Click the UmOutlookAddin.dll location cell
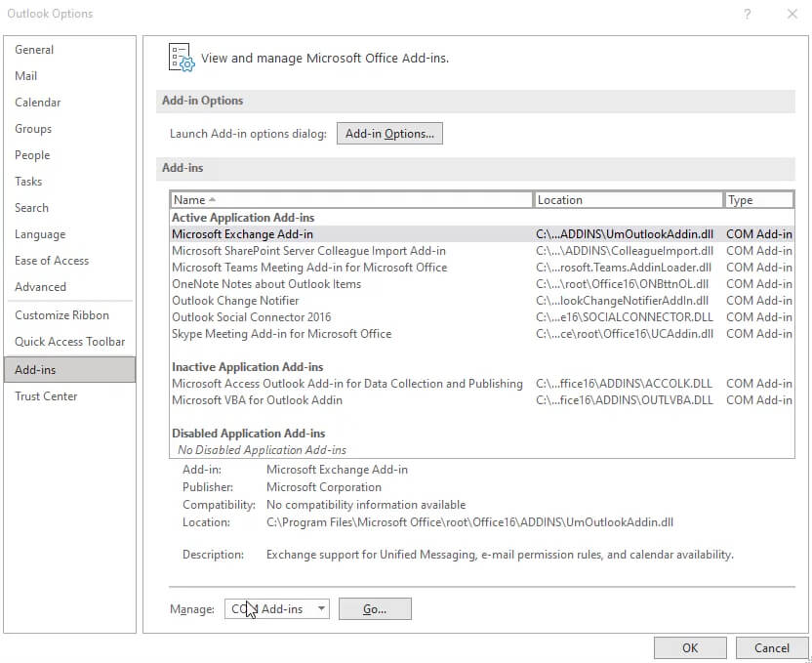812x663 pixels. (x=625, y=234)
